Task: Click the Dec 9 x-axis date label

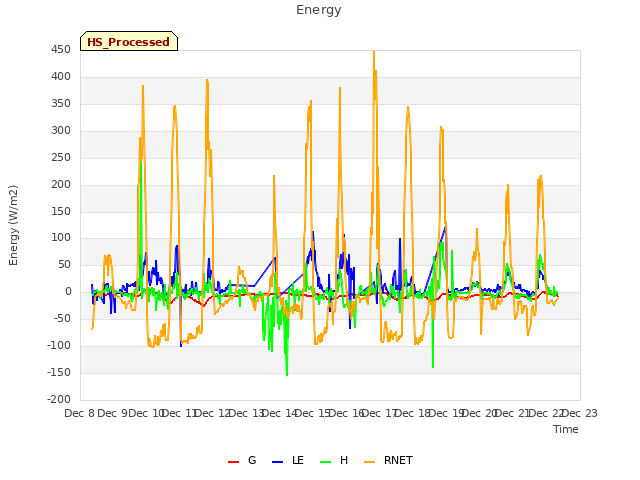Action: (113, 413)
